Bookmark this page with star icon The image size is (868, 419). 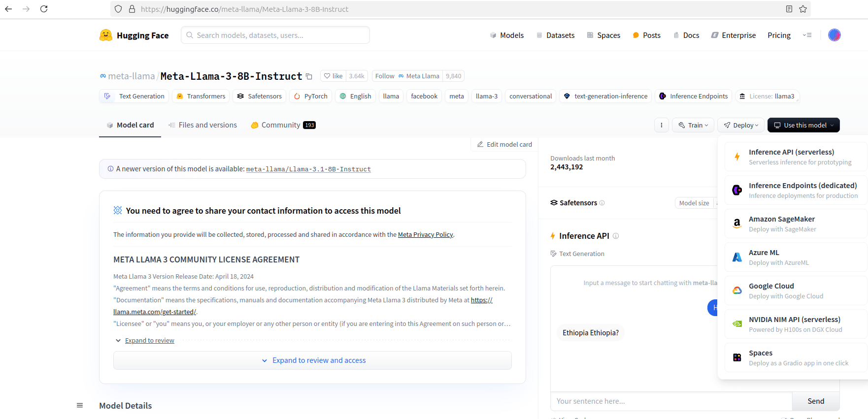click(x=803, y=9)
